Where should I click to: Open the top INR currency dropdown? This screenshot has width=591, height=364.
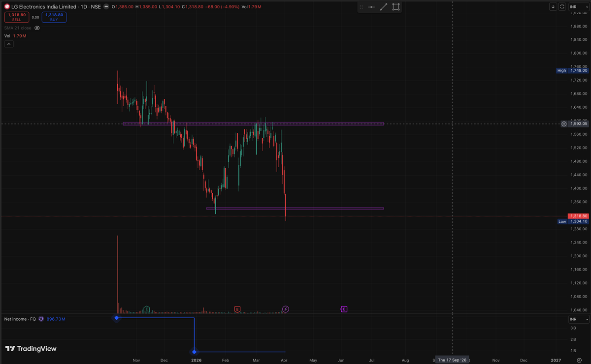click(579, 7)
